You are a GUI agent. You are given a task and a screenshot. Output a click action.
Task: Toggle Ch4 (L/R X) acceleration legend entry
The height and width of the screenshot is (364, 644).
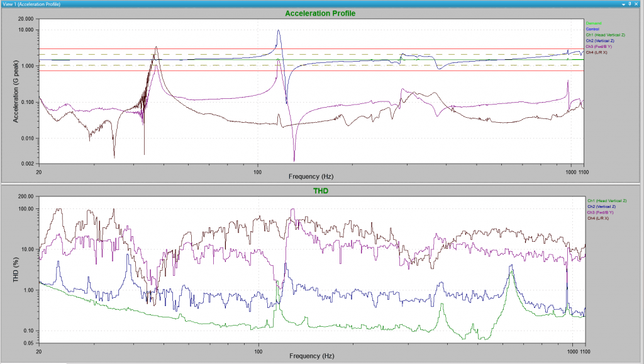597,52
